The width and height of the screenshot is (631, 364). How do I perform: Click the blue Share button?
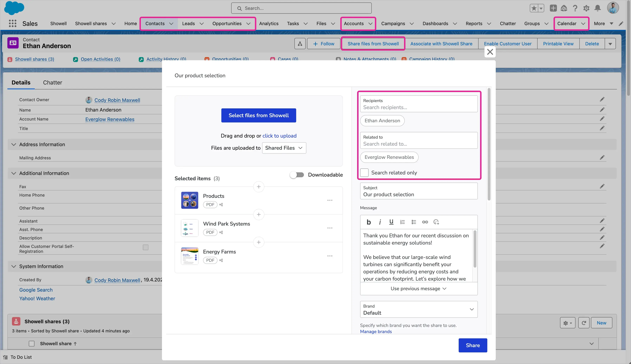pos(473,345)
